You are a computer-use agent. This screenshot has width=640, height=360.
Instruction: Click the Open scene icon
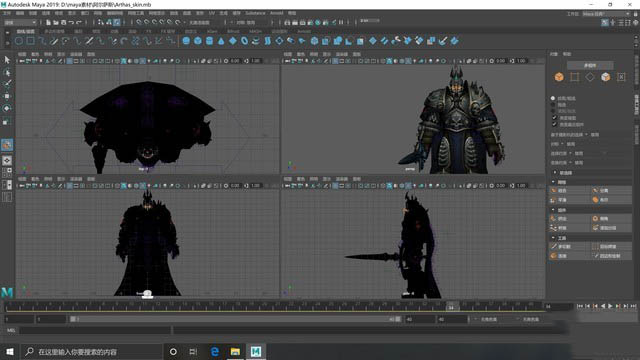(56, 22)
